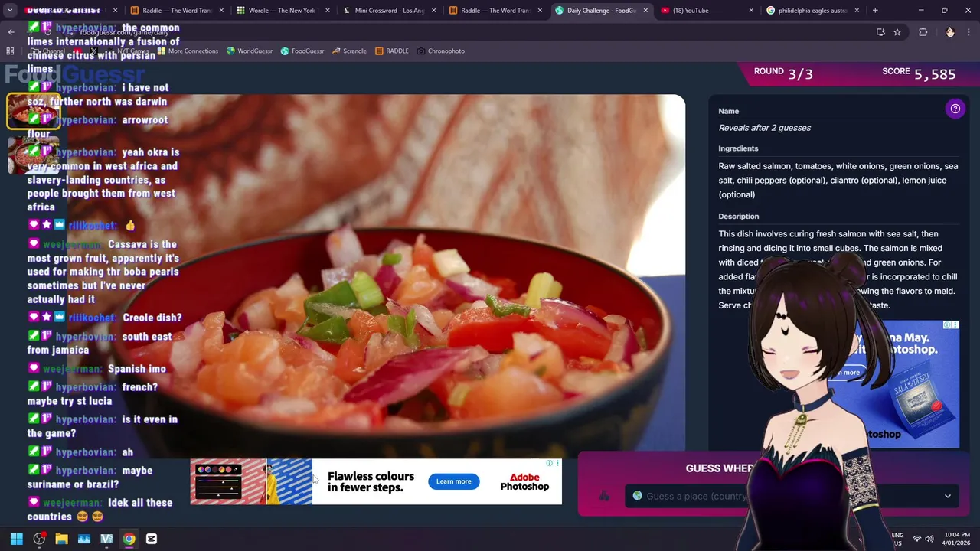Open a new browser tab
Image resolution: width=980 pixels, height=551 pixels.
pos(875,11)
